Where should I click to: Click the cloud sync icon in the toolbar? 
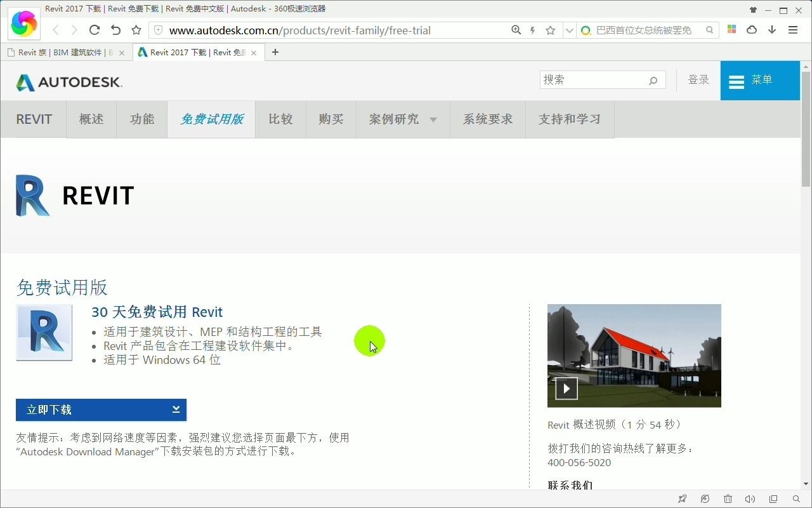pyautogui.click(x=752, y=30)
